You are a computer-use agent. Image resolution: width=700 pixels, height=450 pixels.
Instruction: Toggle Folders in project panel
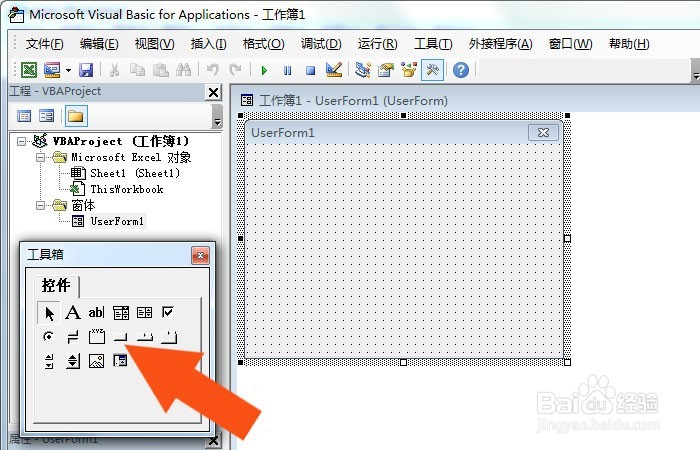click(x=75, y=116)
